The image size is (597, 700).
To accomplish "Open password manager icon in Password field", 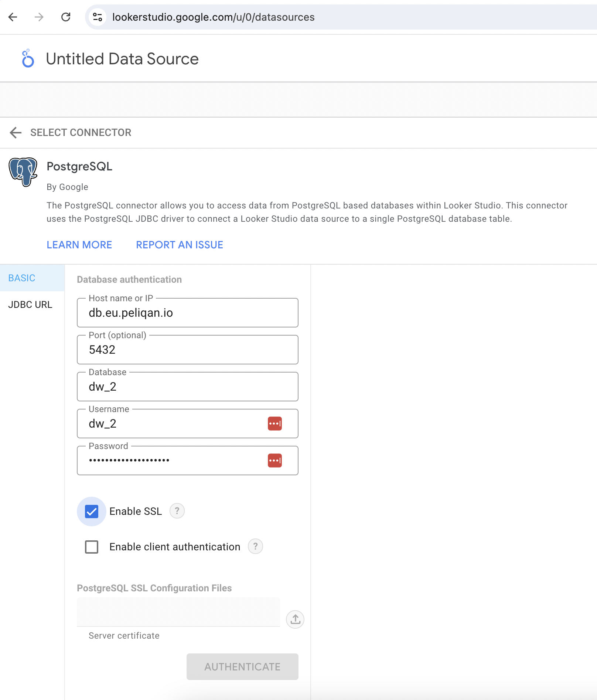I will pos(275,461).
